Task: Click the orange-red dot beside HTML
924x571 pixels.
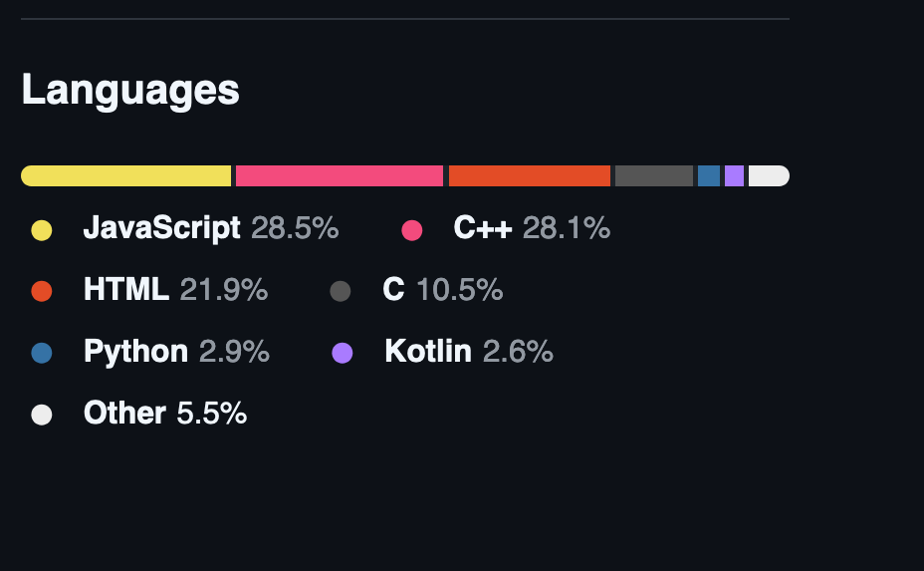Action: point(42,291)
